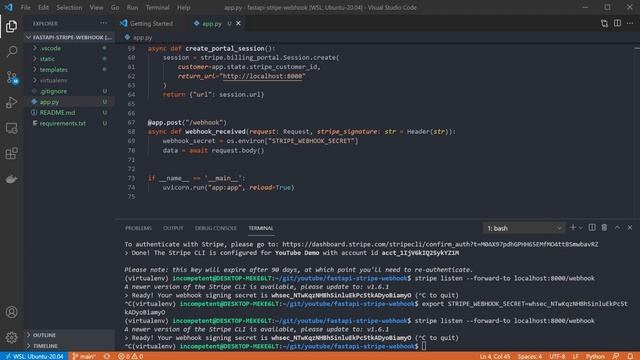Open the terminal selector 1: bash dropdown

pos(524,228)
